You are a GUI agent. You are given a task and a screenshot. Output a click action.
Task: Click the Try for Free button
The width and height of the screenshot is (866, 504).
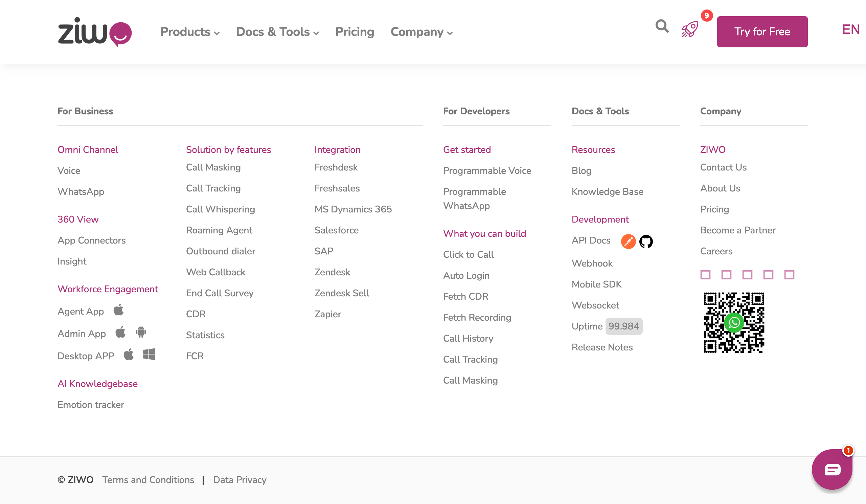[762, 31]
